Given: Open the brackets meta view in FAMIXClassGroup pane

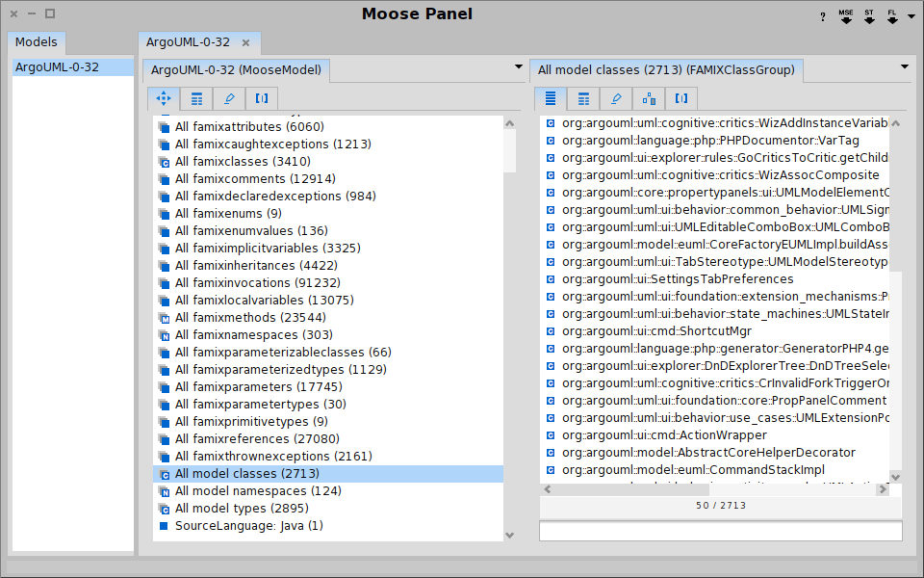Looking at the screenshot, I should (681, 98).
